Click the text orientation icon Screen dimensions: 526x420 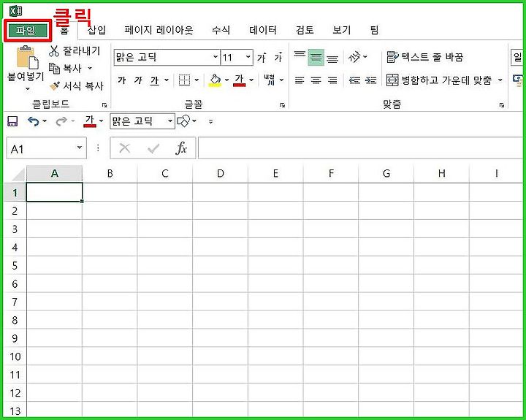pos(354,57)
